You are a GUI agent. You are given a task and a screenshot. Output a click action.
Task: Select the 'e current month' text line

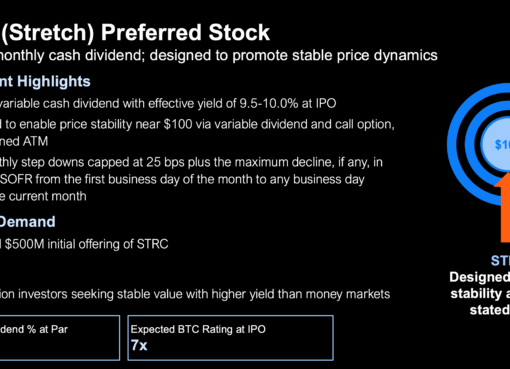coord(43,196)
